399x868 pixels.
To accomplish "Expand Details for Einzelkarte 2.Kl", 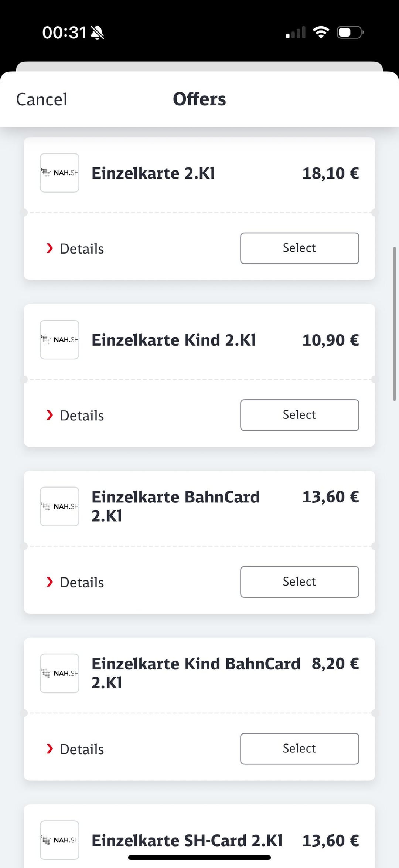I will coord(75,248).
